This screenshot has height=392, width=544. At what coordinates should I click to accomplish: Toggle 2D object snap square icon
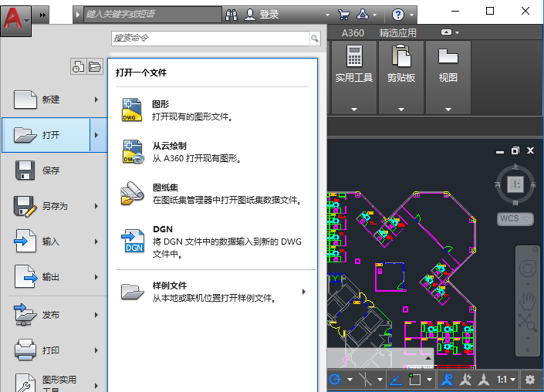point(414,380)
